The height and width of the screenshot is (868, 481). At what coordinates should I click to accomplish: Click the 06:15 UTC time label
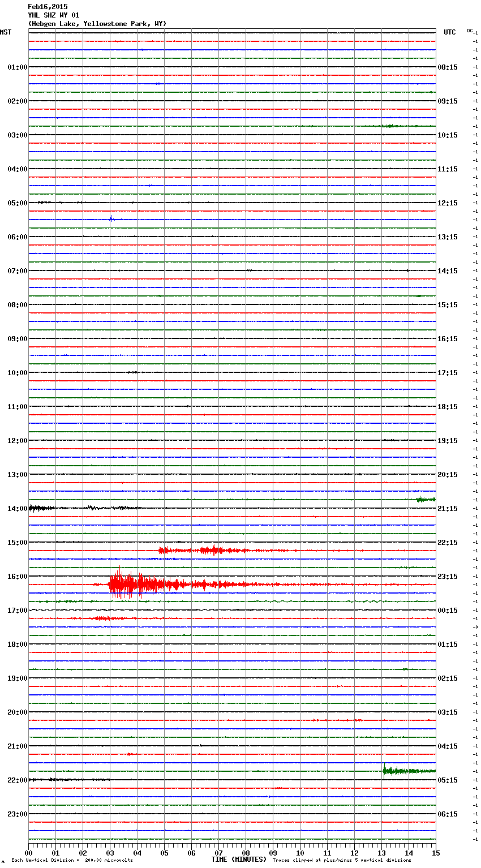[x=448, y=814]
